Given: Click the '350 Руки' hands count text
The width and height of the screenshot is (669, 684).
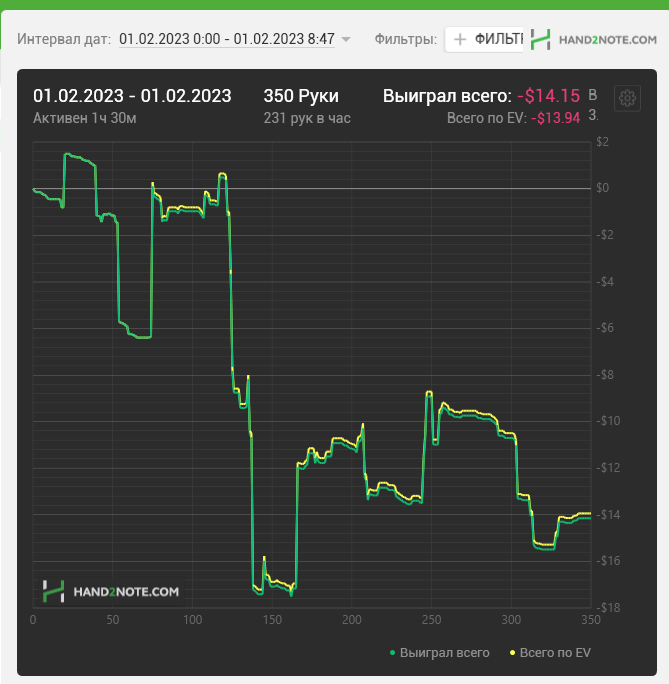Looking at the screenshot, I should [x=301, y=96].
